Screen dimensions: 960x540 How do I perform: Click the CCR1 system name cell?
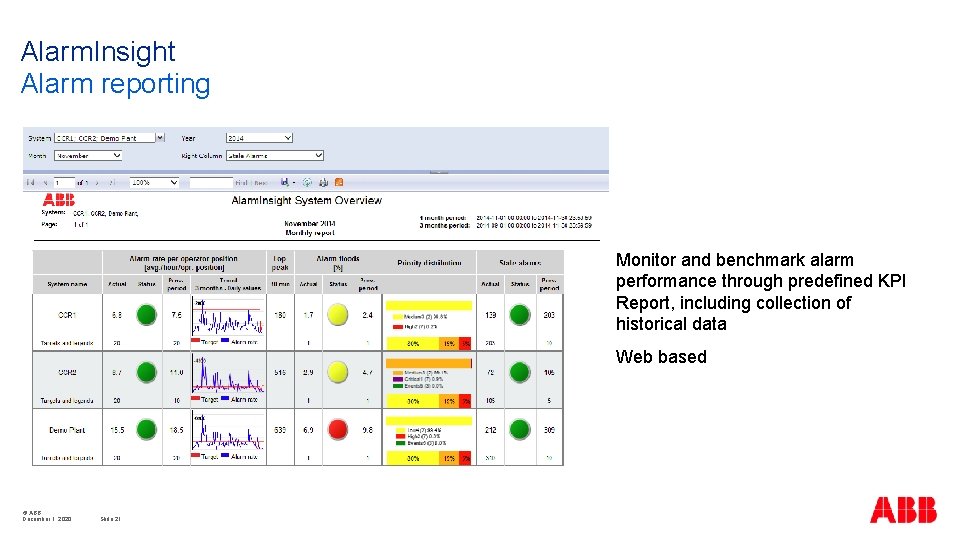[67, 315]
